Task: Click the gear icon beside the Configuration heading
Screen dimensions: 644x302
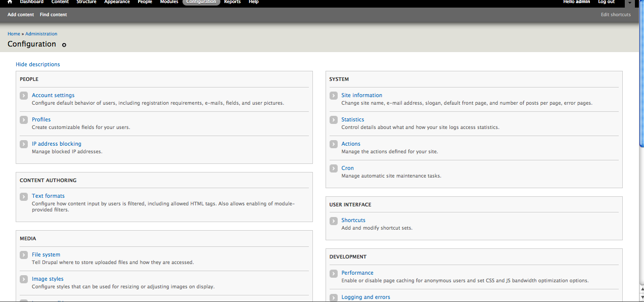Action: pyautogui.click(x=64, y=45)
